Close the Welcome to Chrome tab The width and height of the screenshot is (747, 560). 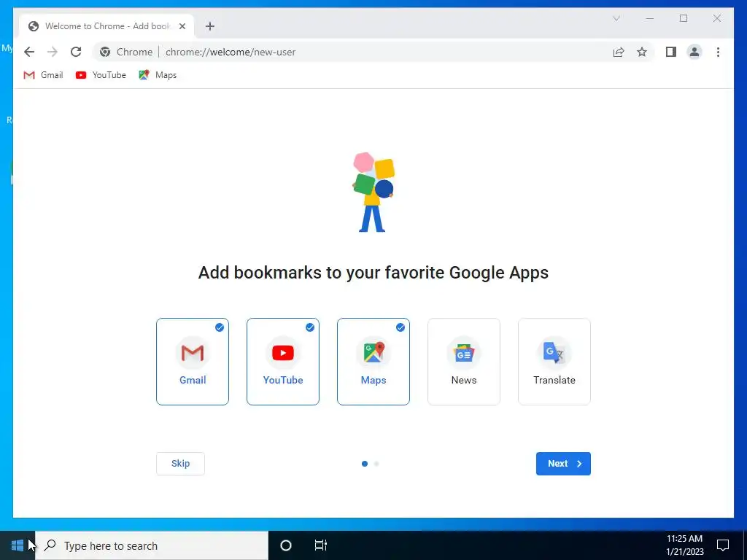(x=182, y=26)
